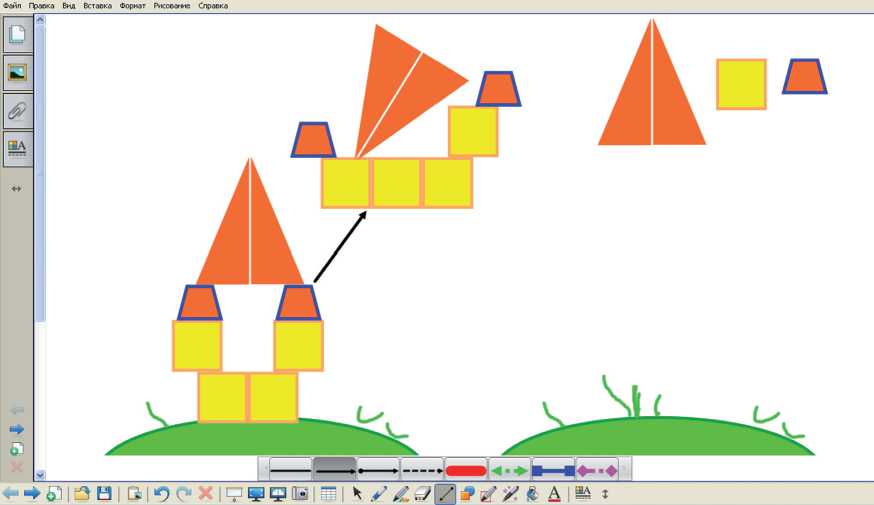Screen dimensions: 874x505
Task: Select the Creative Pen tool
Action: click(401, 494)
